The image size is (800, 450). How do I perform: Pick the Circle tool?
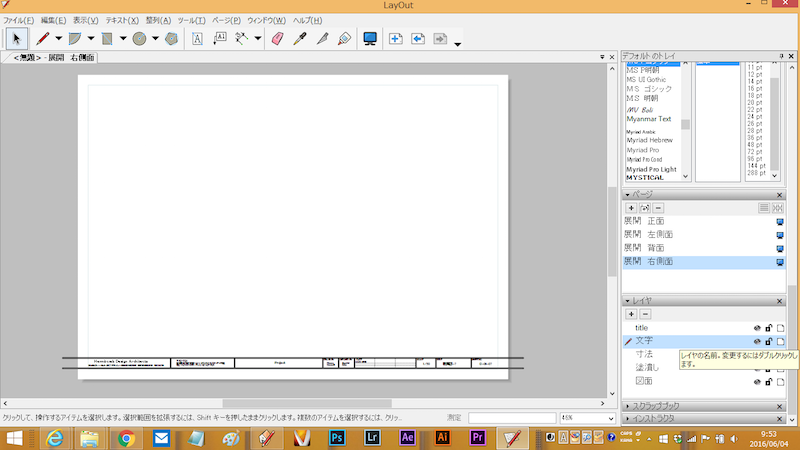(140, 39)
